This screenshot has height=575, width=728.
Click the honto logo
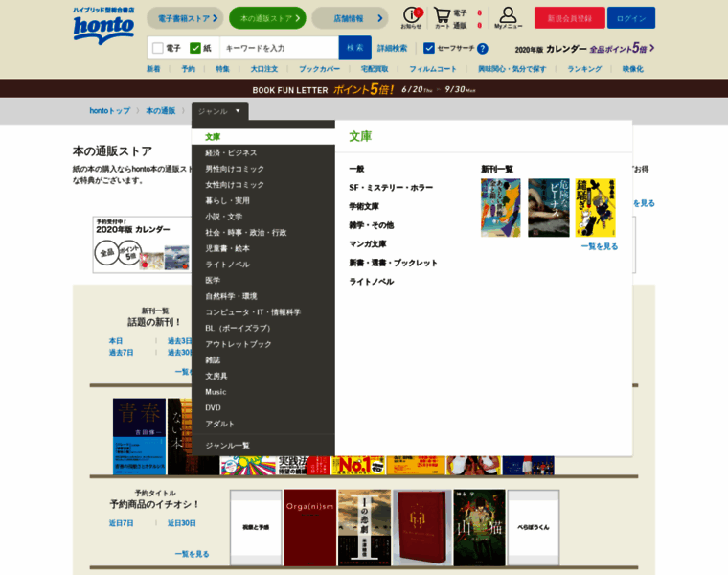tap(103, 27)
